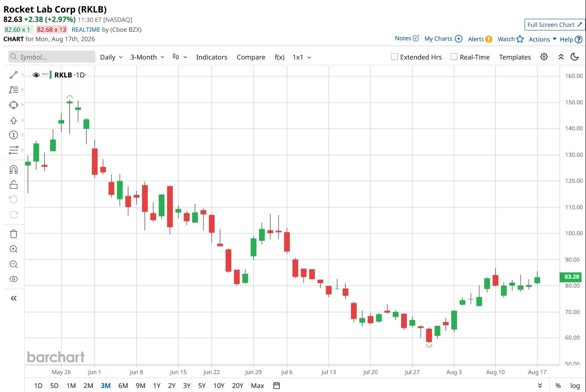Select the 5D range tab
The height and width of the screenshot is (392, 586).
tap(54, 385)
